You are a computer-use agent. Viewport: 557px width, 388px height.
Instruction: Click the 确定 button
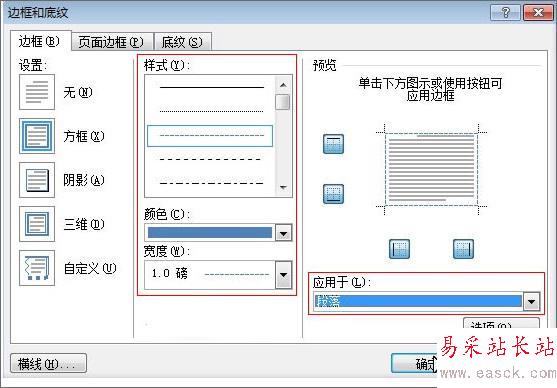[x=415, y=363]
